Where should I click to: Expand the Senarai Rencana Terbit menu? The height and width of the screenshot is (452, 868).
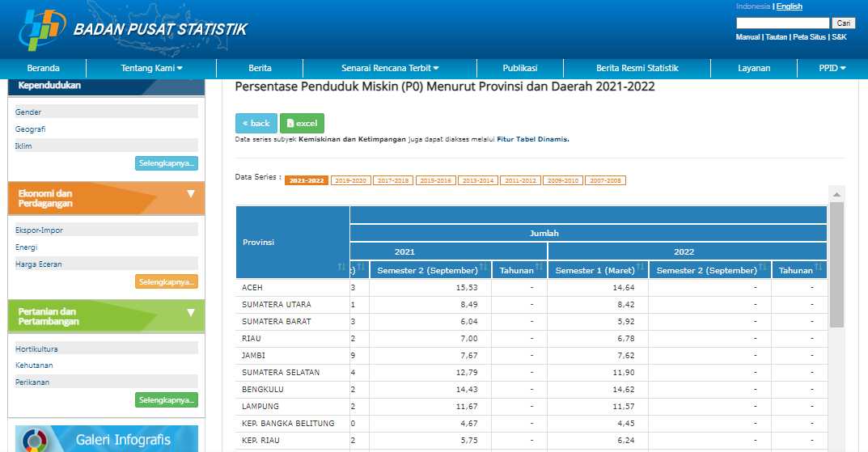[390, 69]
